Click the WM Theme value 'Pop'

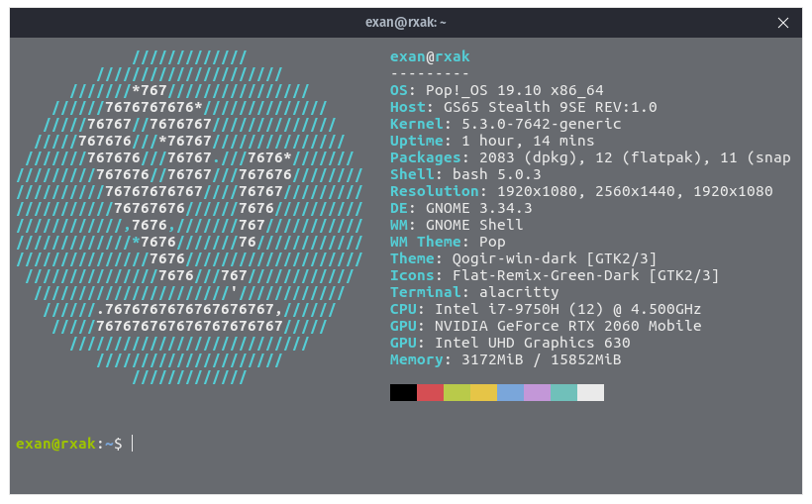click(492, 242)
